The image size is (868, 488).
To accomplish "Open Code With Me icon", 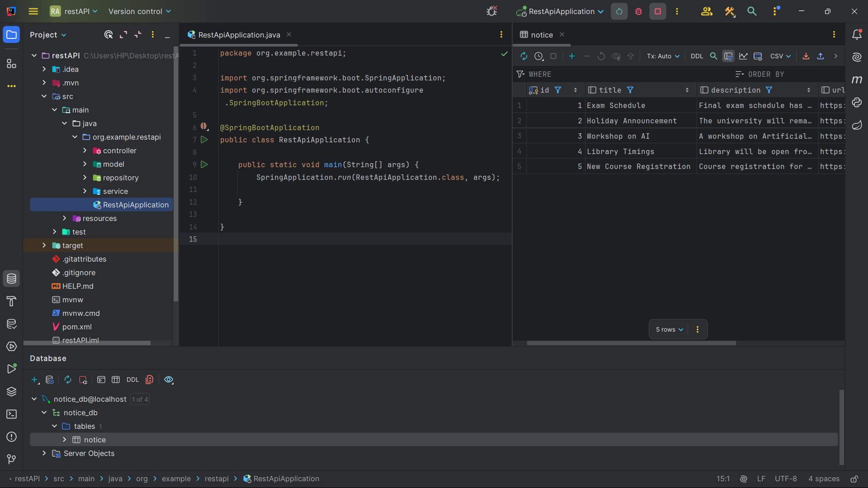I will click(706, 11).
